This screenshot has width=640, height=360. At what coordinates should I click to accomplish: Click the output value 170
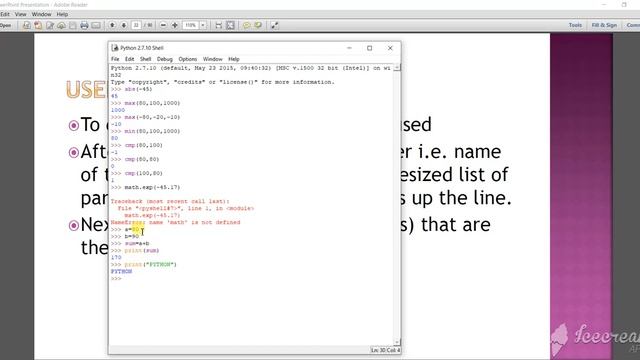click(116, 258)
